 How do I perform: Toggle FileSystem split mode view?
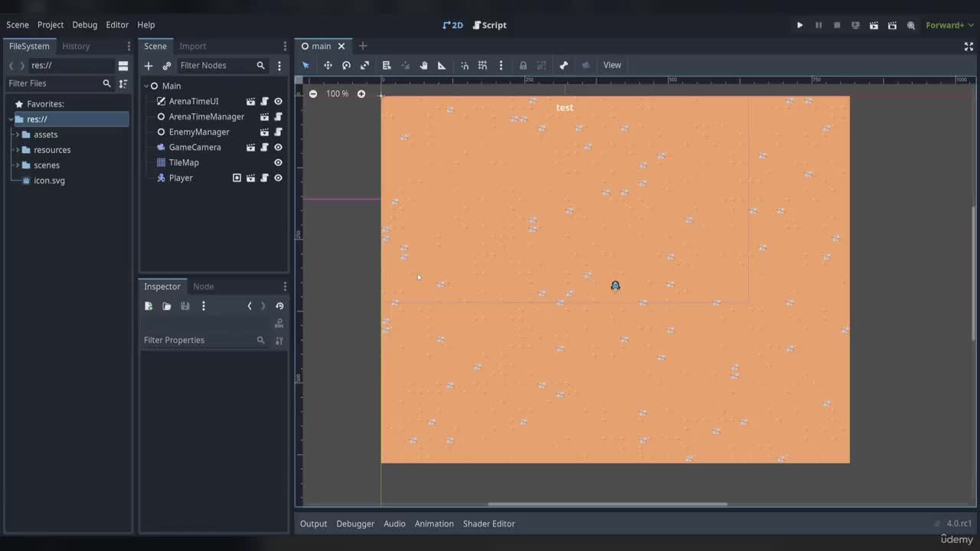pyautogui.click(x=122, y=66)
